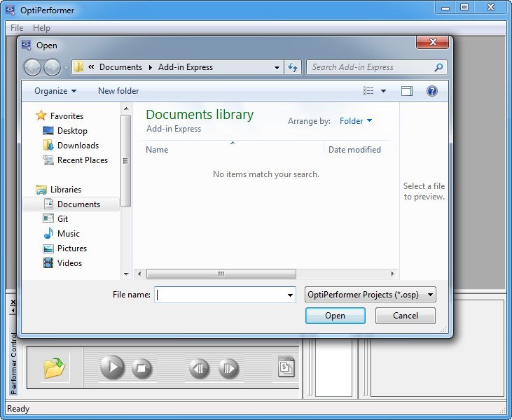
Task: Expand the File name history dropdown
Action: (x=290, y=295)
